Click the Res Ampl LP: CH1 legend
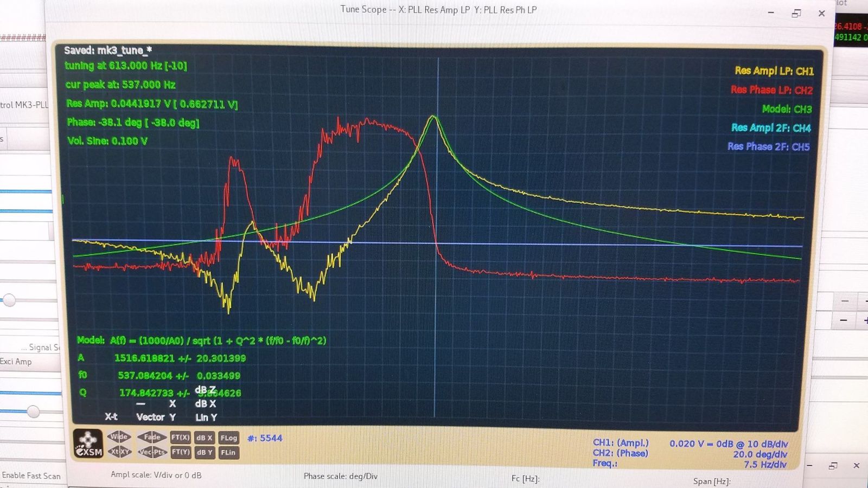 (x=774, y=71)
